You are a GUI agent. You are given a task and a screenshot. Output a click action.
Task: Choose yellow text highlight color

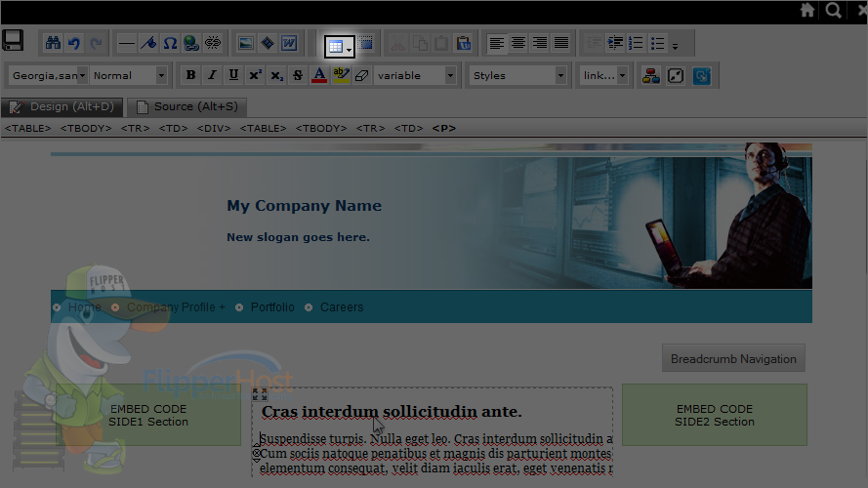tap(341, 75)
